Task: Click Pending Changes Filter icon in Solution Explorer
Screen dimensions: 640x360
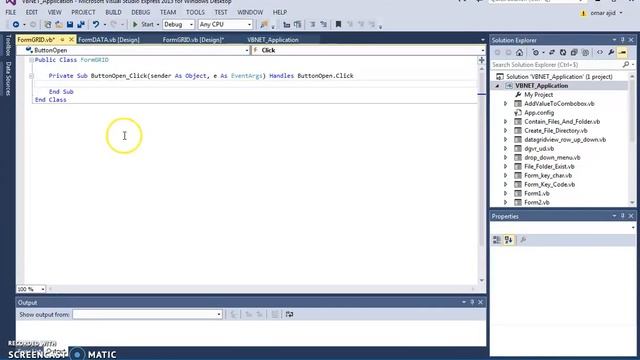Action: coord(536,52)
